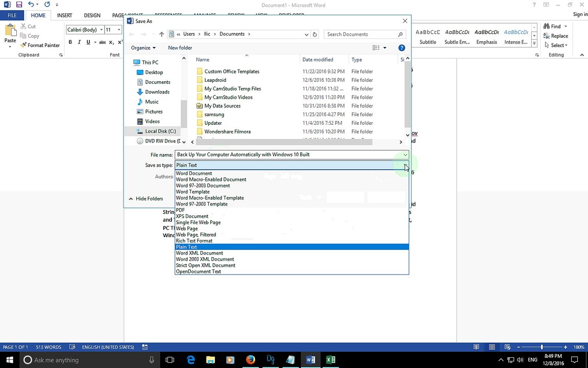
Task: Click Replace in Editing group
Action: point(556,36)
